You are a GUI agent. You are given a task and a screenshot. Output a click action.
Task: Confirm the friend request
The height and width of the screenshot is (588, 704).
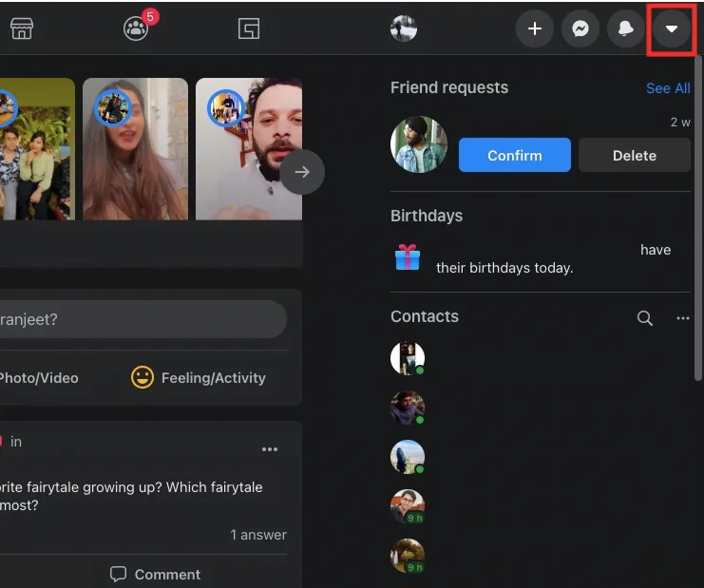click(514, 156)
